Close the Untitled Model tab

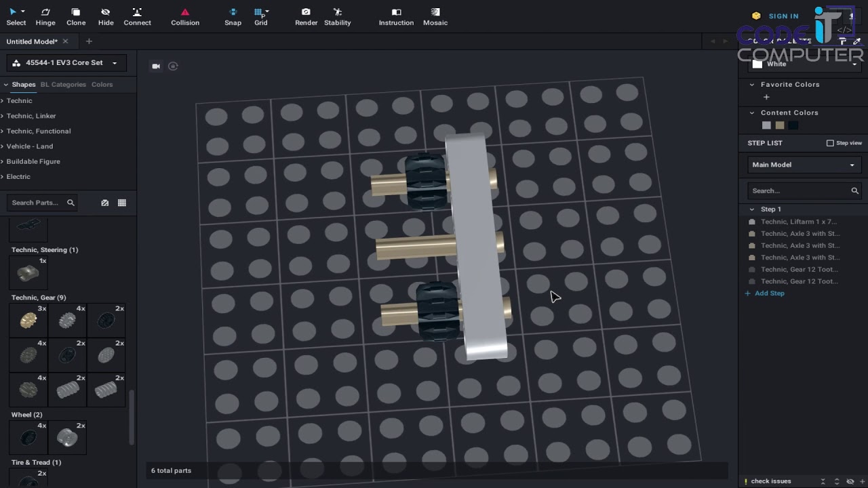click(66, 41)
